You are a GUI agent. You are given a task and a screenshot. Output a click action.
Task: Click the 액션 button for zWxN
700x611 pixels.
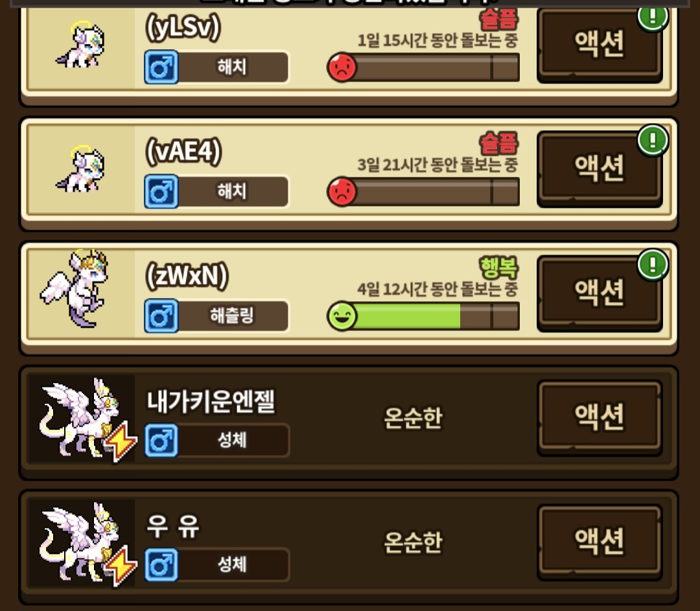tap(599, 292)
